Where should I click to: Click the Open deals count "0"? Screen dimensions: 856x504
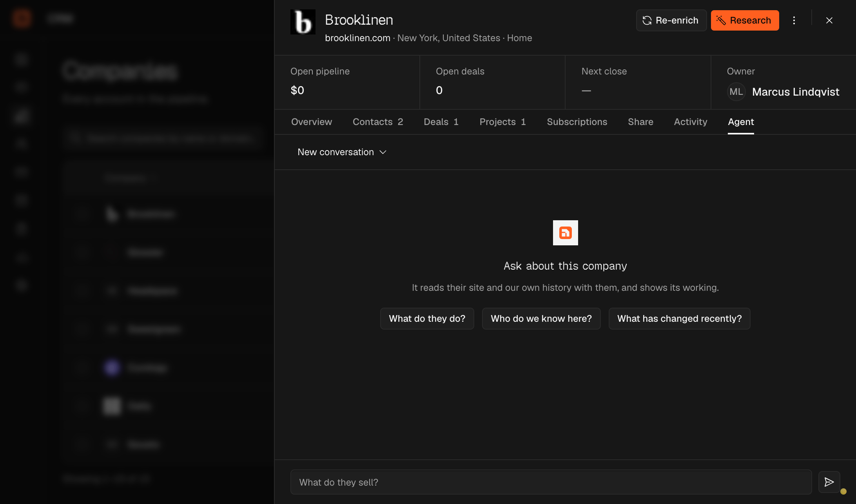(439, 91)
